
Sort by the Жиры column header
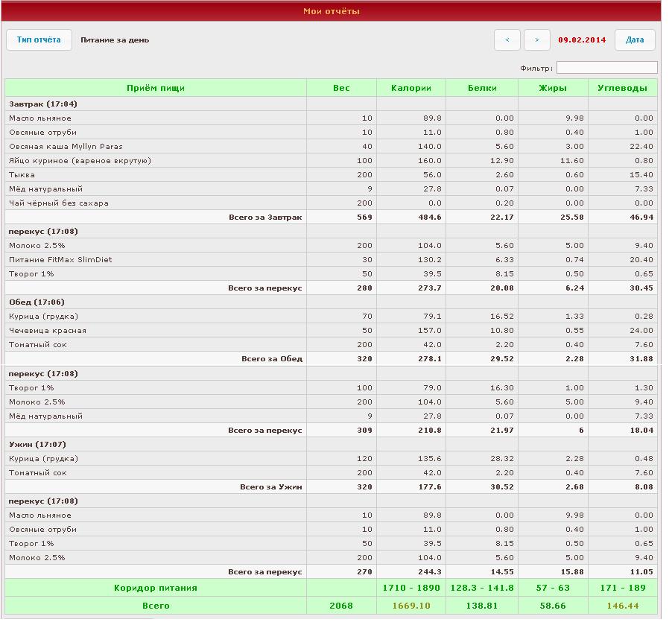coord(553,88)
